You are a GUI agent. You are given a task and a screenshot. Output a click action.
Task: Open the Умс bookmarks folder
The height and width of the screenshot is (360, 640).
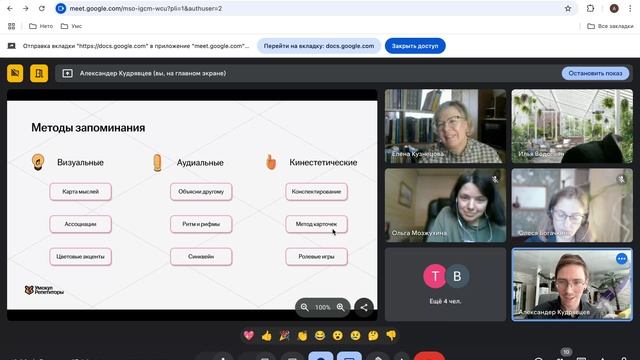(71, 26)
